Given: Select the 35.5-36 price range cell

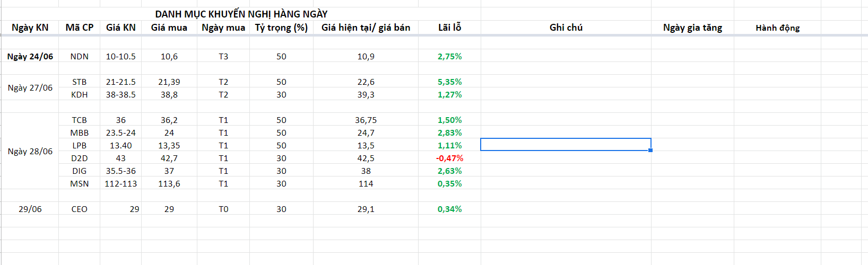Looking at the screenshot, I should point(121,171).
